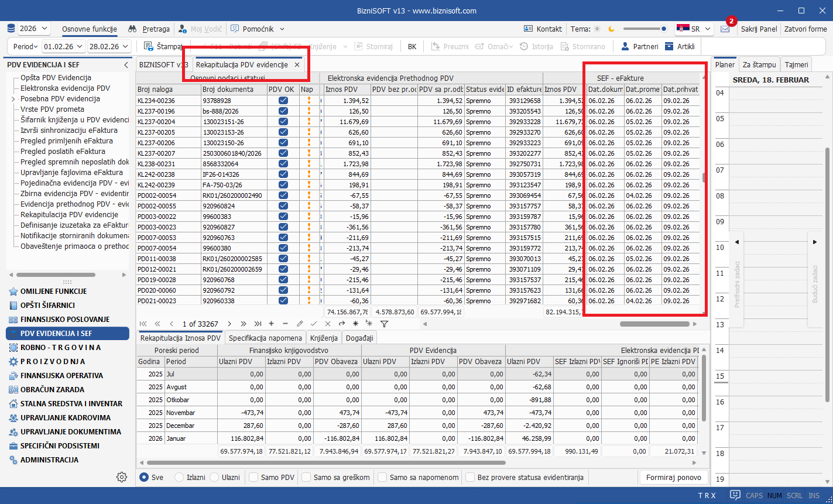Toggle PDV OK checkbox for KL234-00236
Screen dimensions: 833x504
pyautogui.click(x=283, y=101)
